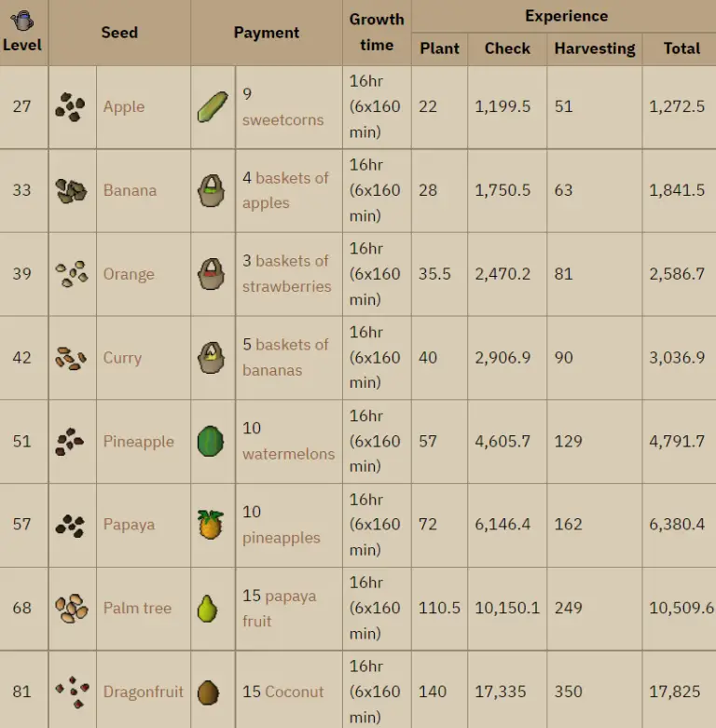
Task: Click the Apple seed icon
Action: tap(71, 106)
